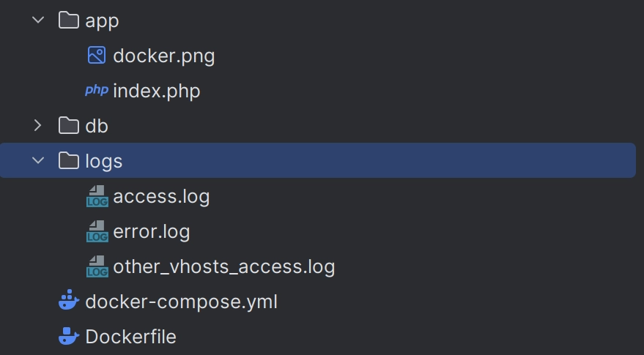Click the Docker whale icon beside docker-compose.yml
This screenshot has height=355, width=644.
click(x=68, y=301)
